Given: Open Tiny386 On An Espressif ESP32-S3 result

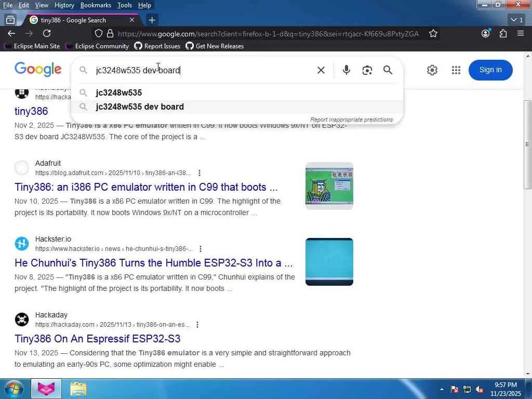Looking at the screenshot, I should pyautogui.click(x=97, y=339).
